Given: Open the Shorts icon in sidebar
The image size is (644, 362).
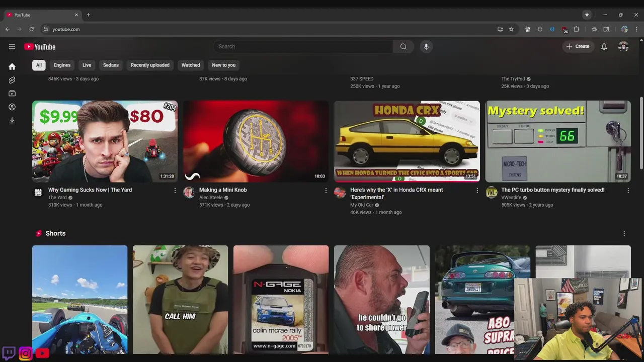Looking at the screenshot, I should [12, 80].
